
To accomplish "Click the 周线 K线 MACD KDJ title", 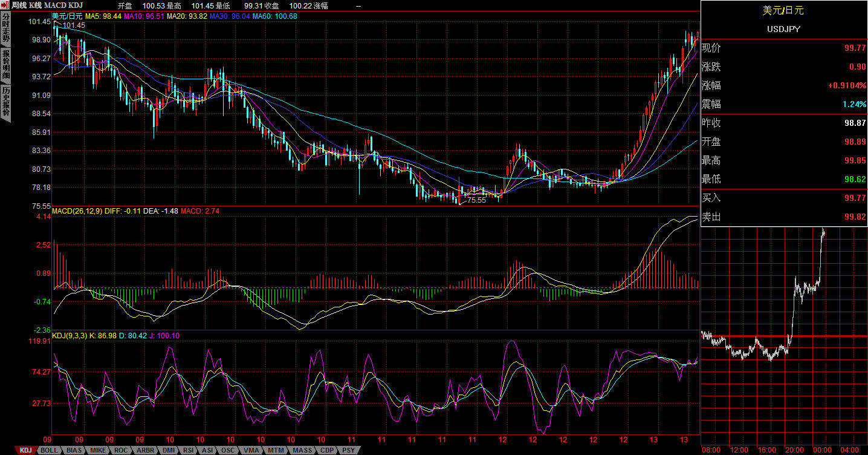I will [x=47, y=5].
